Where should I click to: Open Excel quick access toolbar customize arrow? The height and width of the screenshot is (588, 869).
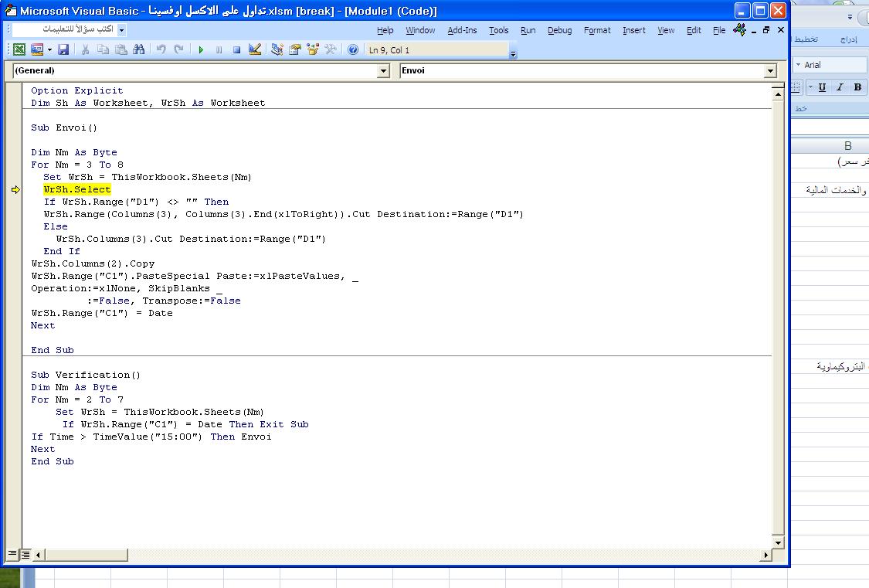click(850, 17)
